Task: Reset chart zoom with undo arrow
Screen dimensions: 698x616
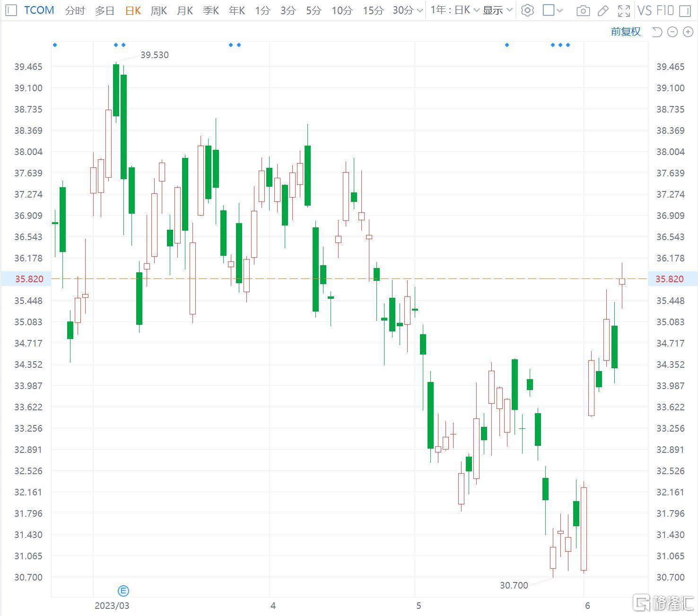Action: 657,32
